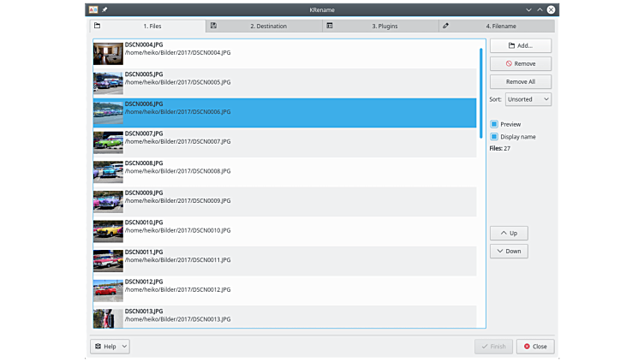Uncheck the Display name option
The width and height of the screenshot is (644, 362).
494,137
